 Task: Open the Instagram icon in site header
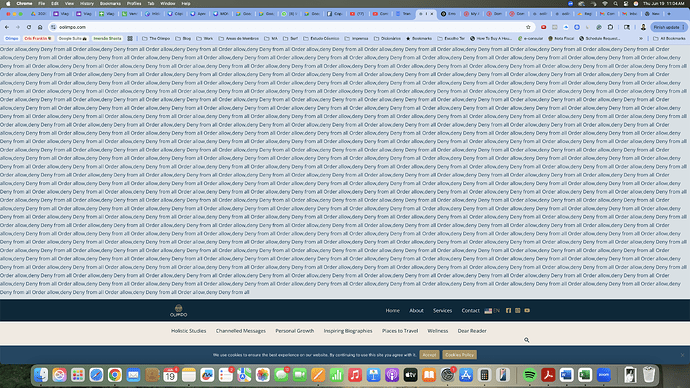point(518,311)
